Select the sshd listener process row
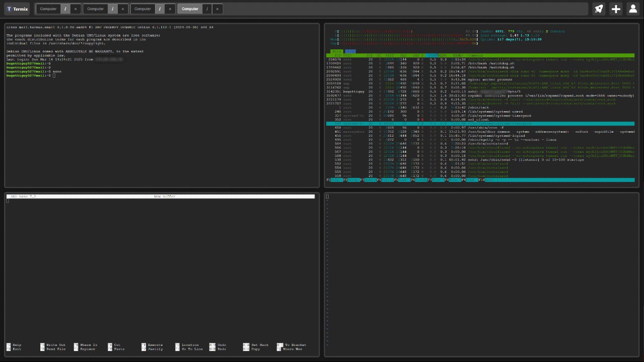The width and height of the screenshot is (644, 362). (x=480, y=159)
